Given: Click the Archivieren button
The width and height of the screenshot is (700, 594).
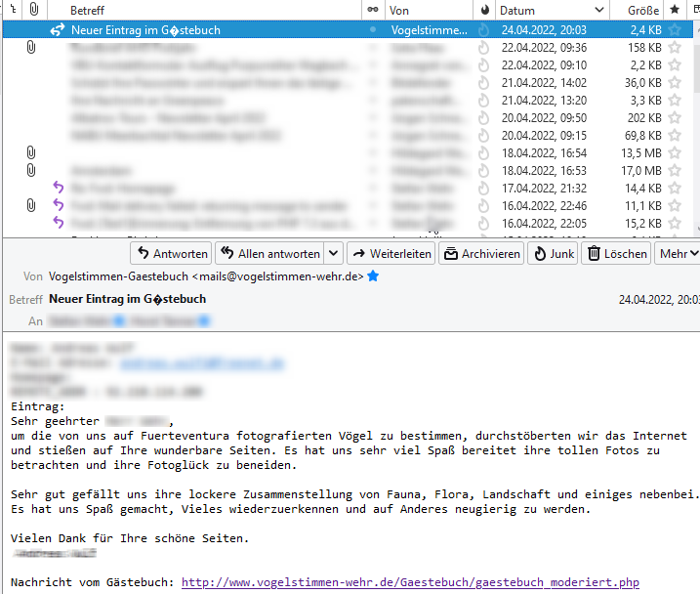Looking at the screenshot, I should point(481,253).
